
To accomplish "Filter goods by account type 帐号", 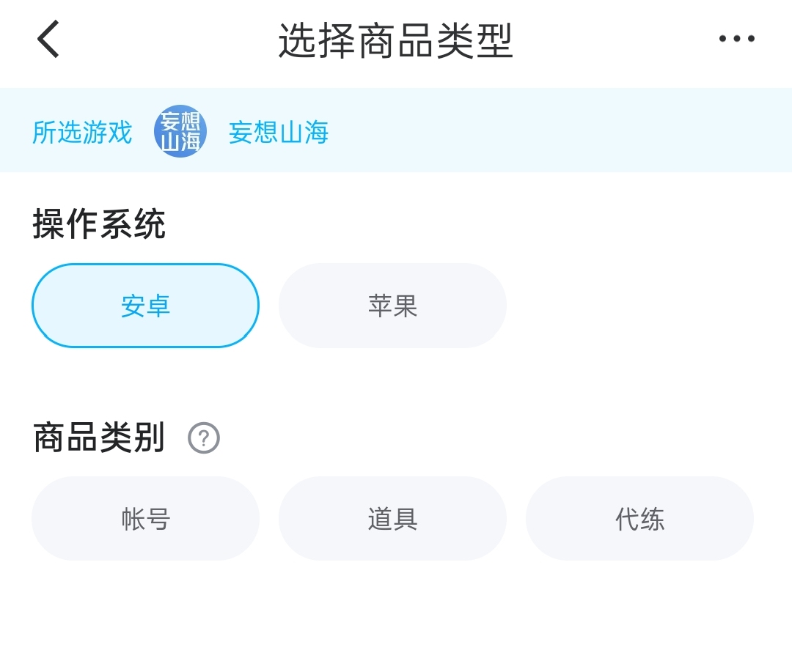I will (145, 519).
